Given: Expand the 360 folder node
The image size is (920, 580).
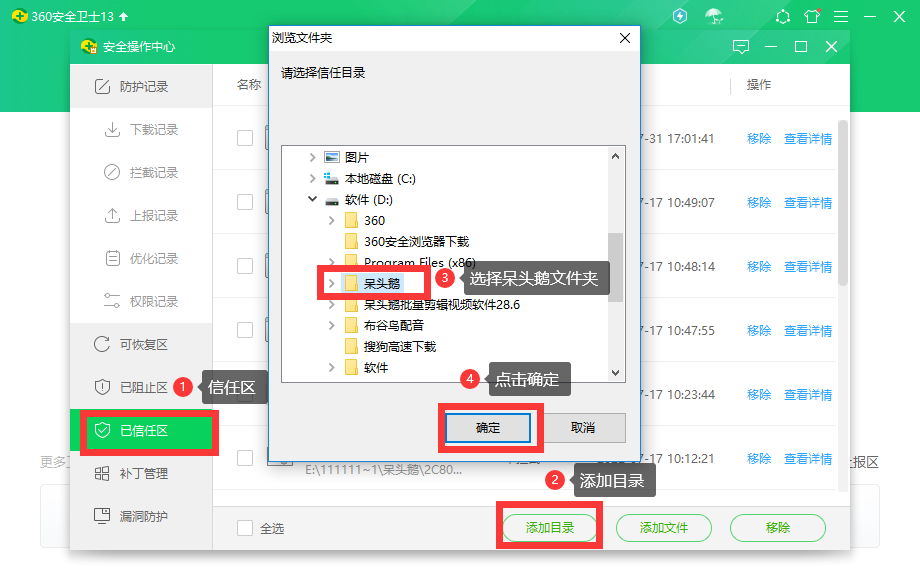Looking at the screenshot, I should [332, 221].
